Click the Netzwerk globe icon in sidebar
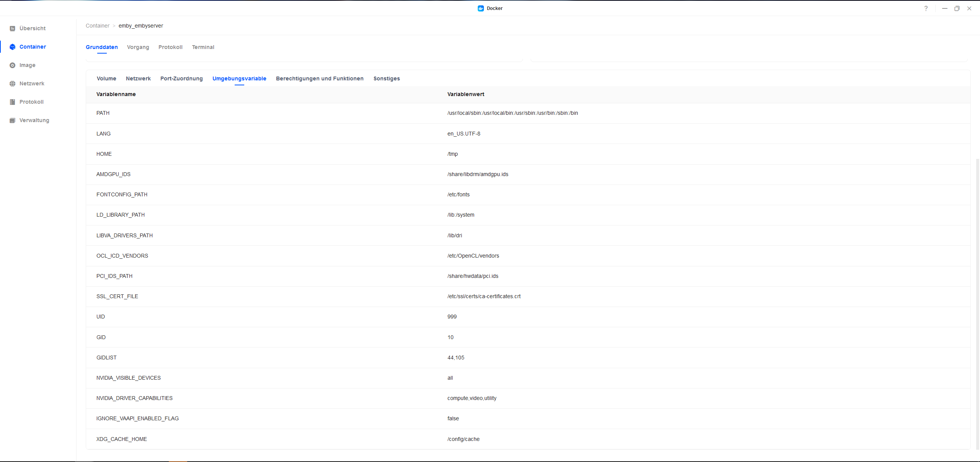 (x=12, y=83)
